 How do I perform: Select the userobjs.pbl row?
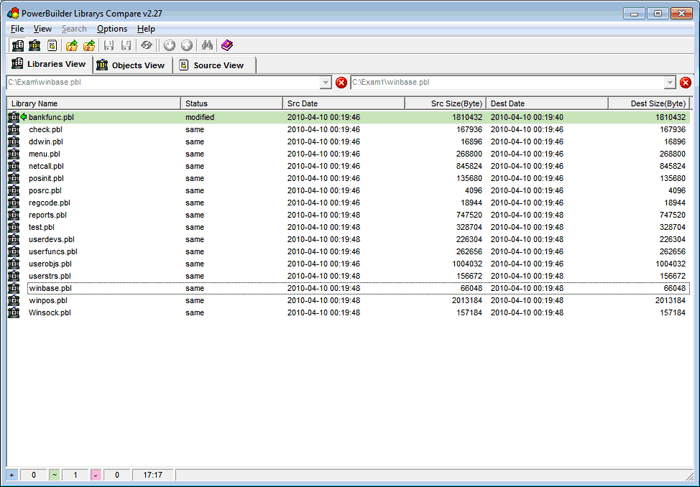coord(50,264)
